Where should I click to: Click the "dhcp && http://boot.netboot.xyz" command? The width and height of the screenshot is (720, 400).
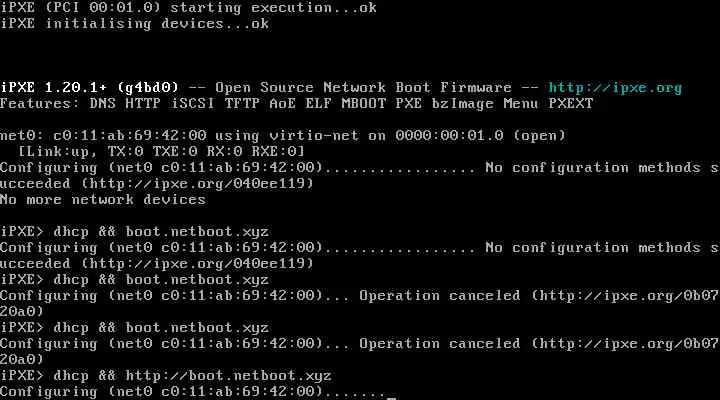192,375
